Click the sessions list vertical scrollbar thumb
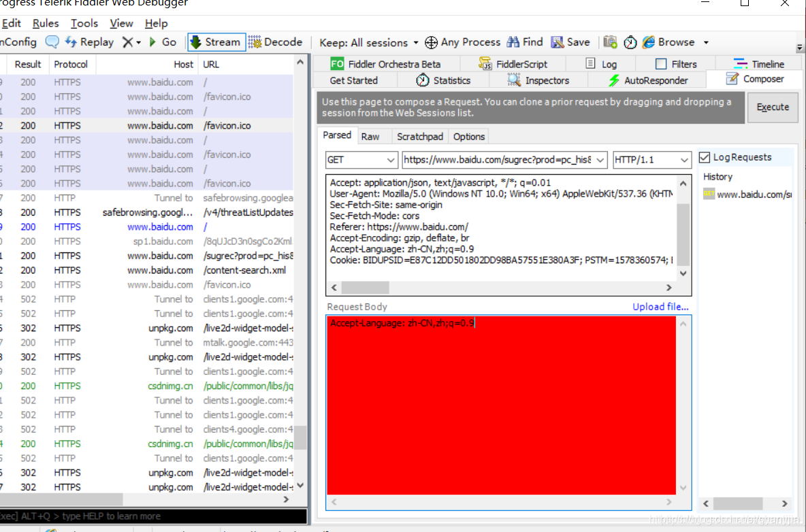 [301, 437]
